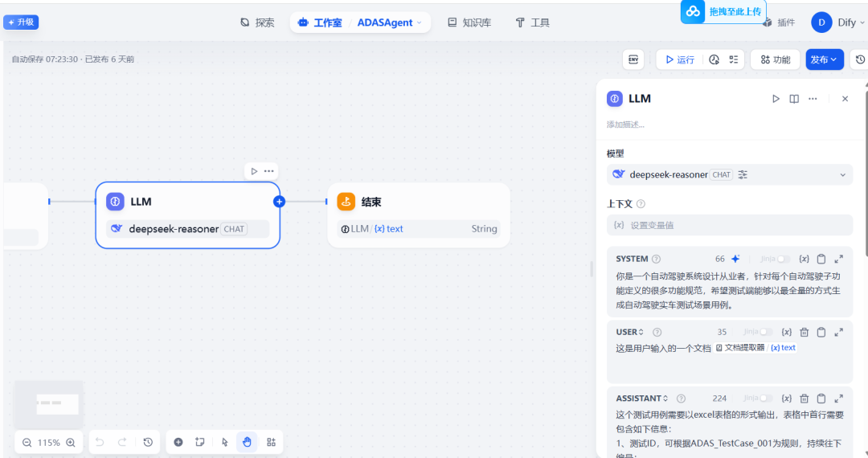Redo the canvas change
868x458 pixels.
click(x=122, y=442)
